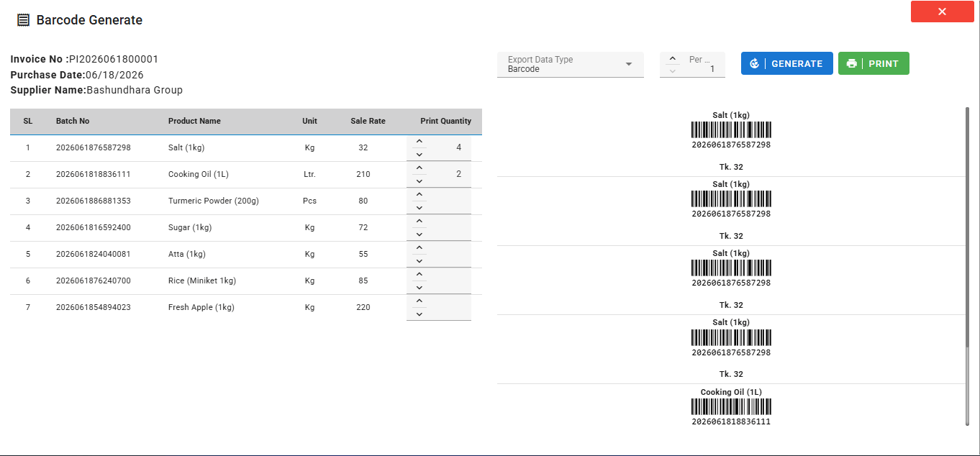Decrease print quantity for Turmeric Powder (200g)

pos(419,207)
